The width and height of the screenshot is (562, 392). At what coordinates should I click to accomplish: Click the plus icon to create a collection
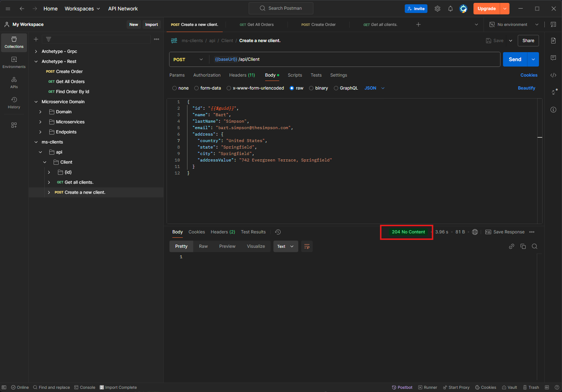tap(36, 39)
